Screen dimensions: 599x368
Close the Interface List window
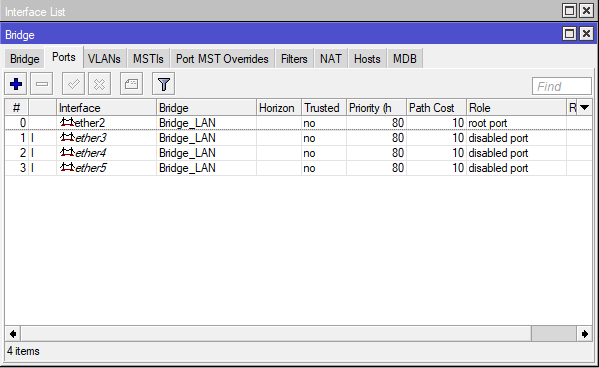click(x=586, y=11)
